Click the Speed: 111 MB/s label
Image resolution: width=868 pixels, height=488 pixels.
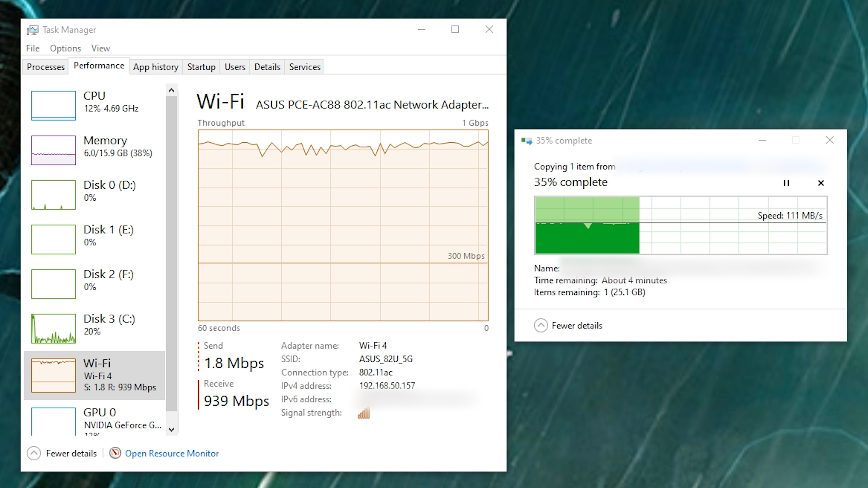click(x=790, y=216)
